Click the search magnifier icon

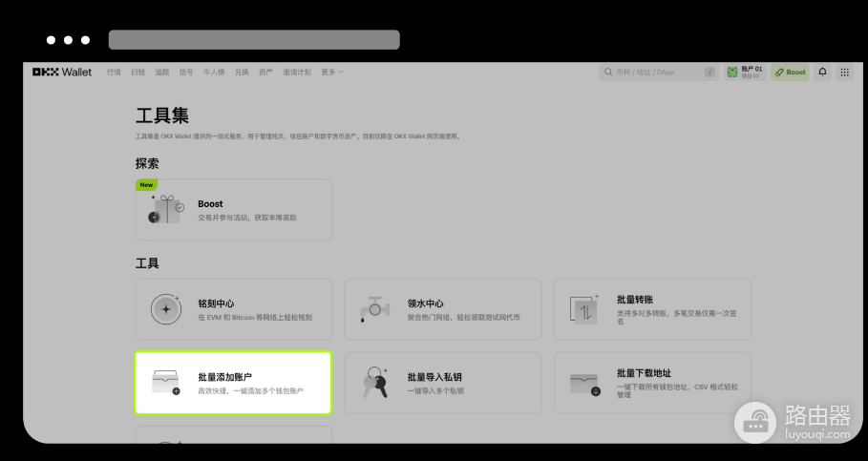(608, 72)
